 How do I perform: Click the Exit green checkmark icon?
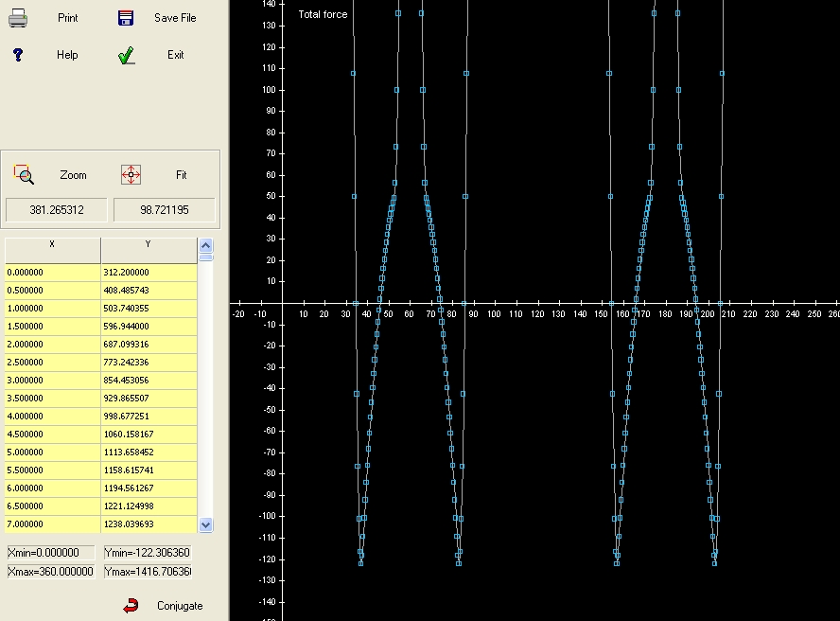pyautogui.click(x=127, y=55)
